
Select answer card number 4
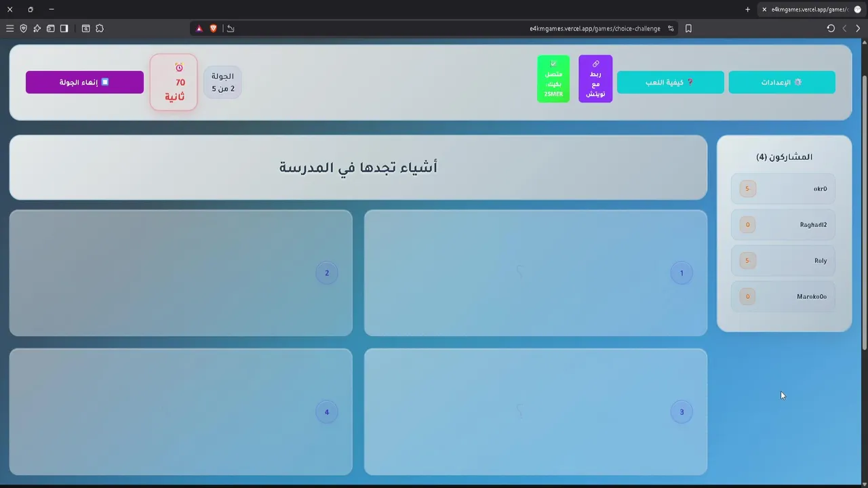click(x=181, y=412)
